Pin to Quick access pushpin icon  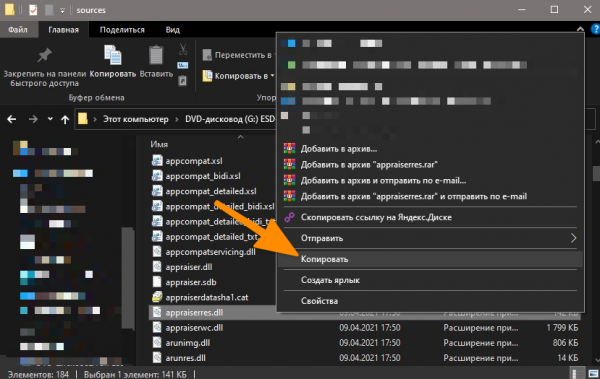click(x=44, y=56)
